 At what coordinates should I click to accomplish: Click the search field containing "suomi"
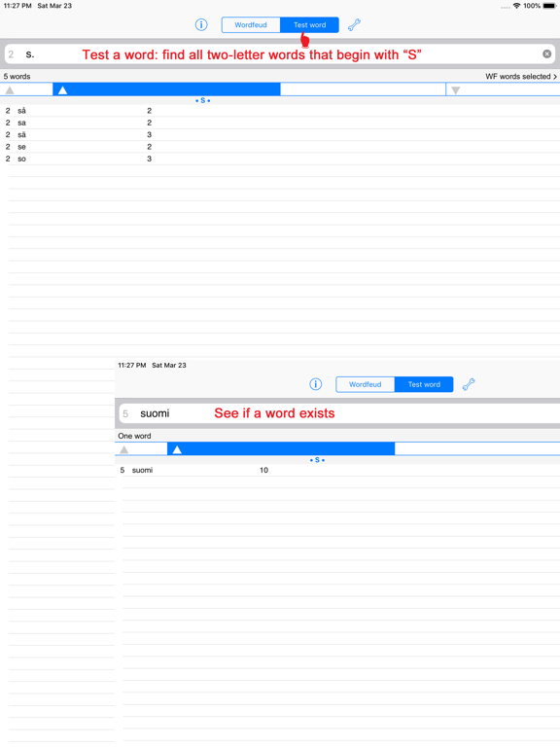[x=339, y=413]
